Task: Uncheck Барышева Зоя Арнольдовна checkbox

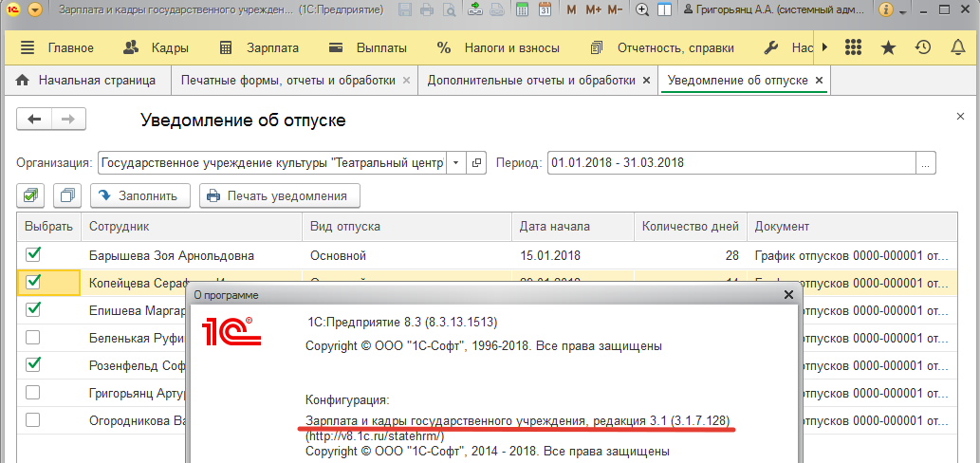Action: pos(33,255)
